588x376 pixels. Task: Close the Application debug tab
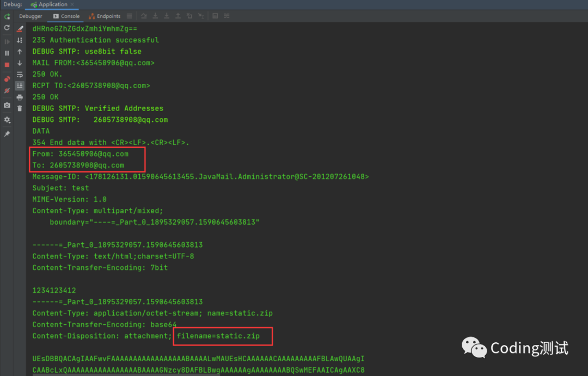click(x=72, y=4)
